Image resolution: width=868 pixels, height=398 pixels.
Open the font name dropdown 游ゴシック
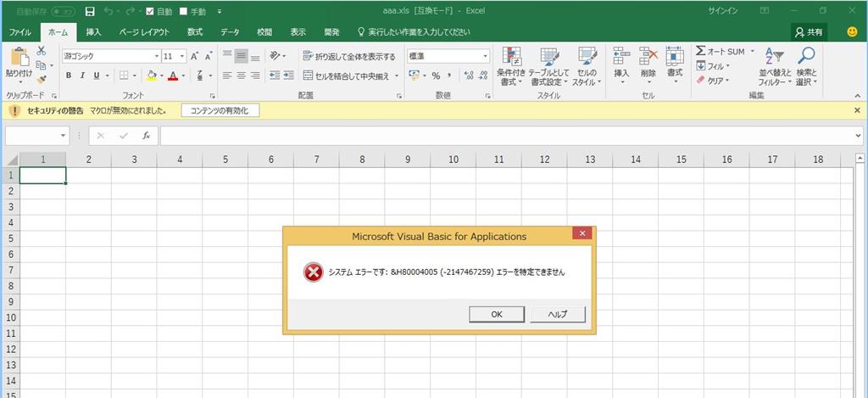(x=157, y=56)
